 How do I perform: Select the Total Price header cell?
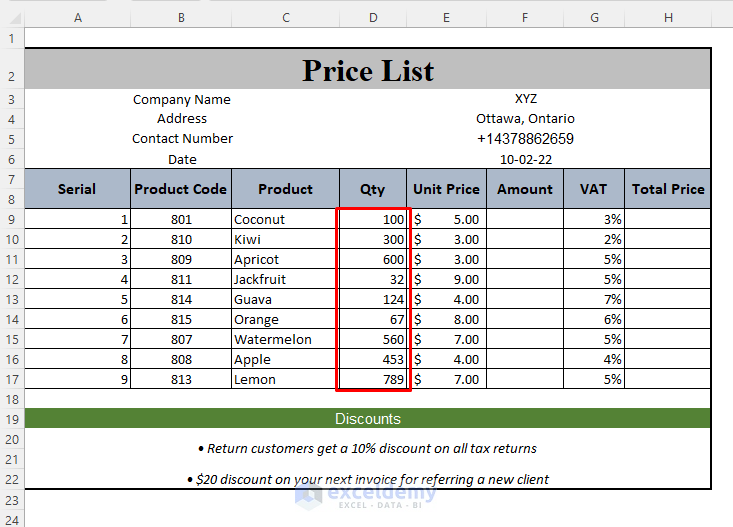[x=667, y=189]
